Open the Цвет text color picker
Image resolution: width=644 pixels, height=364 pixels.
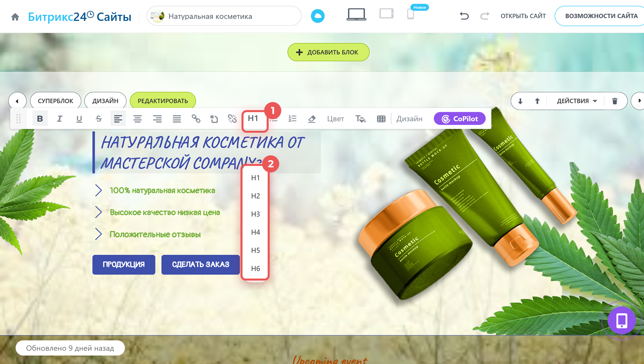(x=335, y=119)
